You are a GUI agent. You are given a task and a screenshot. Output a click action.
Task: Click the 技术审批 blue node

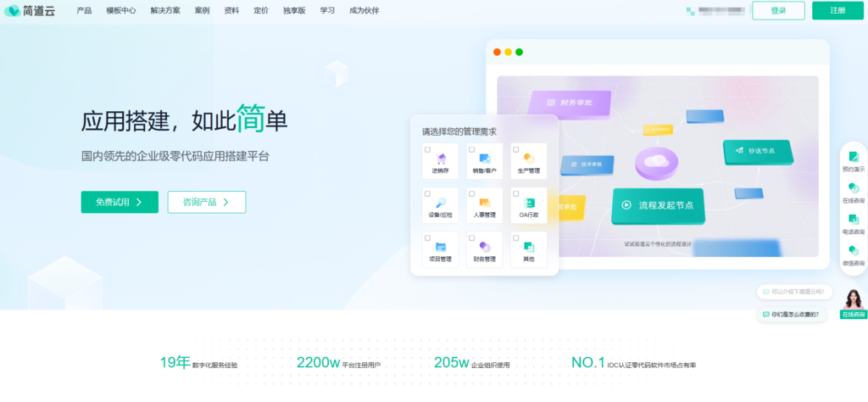click(587, 165)
